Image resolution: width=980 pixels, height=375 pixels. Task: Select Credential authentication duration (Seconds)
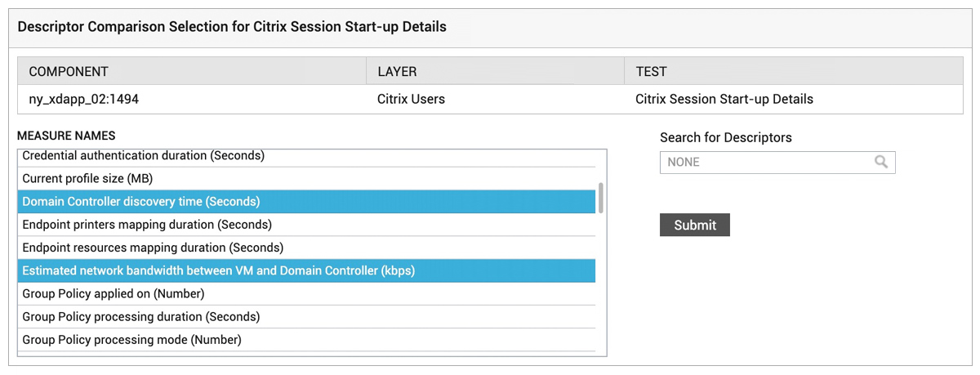point(306,156)
